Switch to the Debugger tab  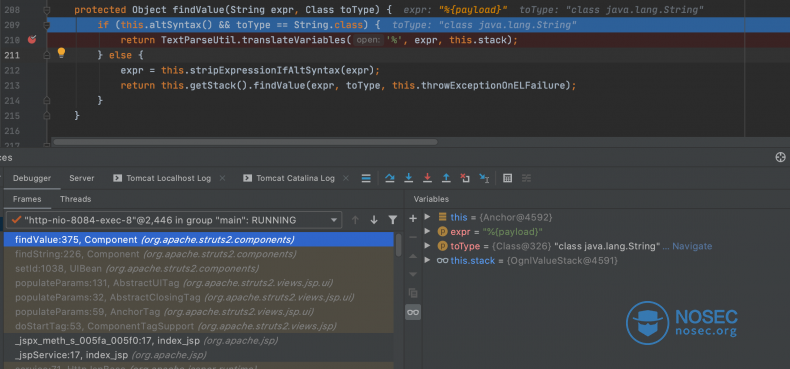click(x=32, y=178)
